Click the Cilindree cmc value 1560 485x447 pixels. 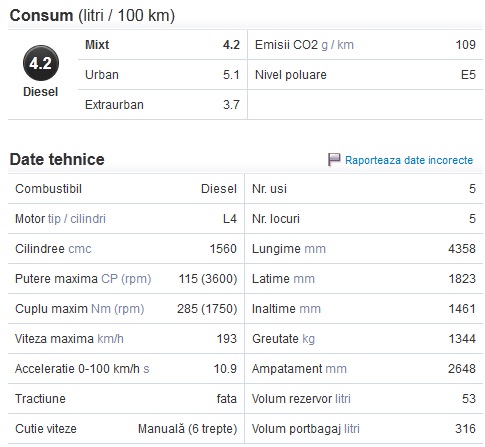pyautogui.click(x=223, y=249)
